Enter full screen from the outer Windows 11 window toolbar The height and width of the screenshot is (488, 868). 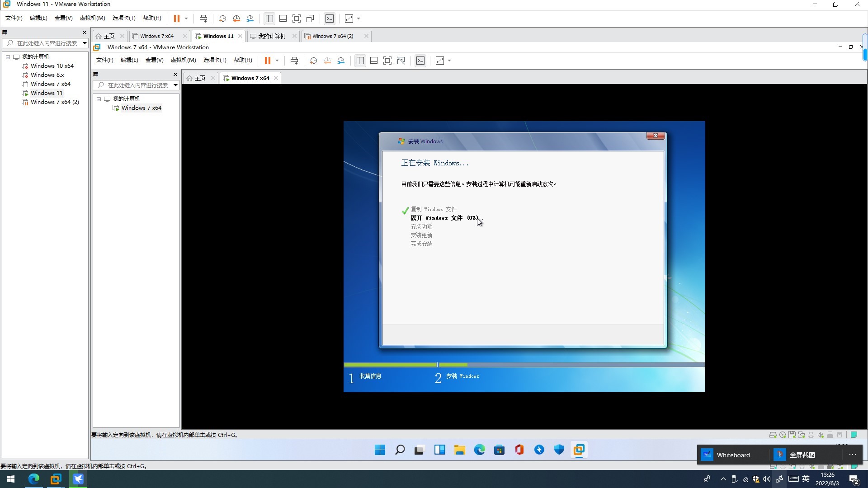click(x=297, y=19)
